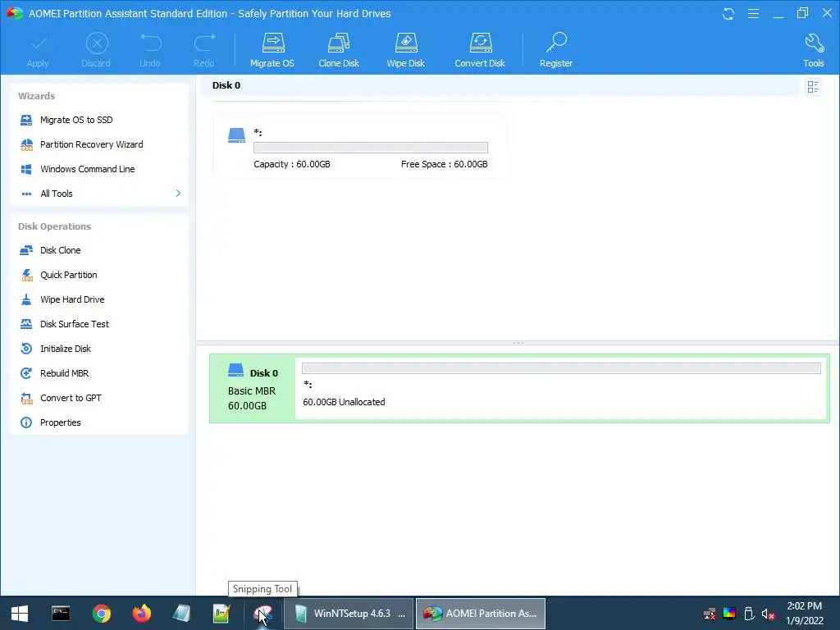Click the Partition Recovery Wizard sidebar icon

[26, 144]
